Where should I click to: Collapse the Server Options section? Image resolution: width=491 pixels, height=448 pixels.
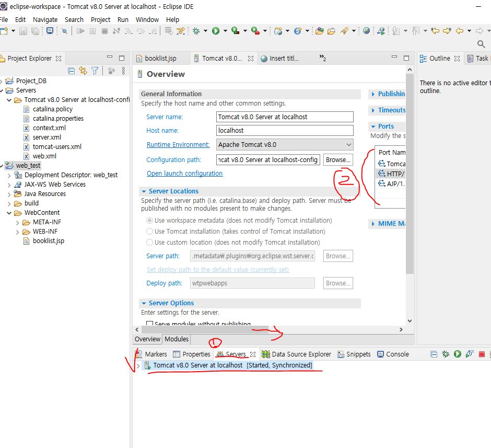click(144, 303)
